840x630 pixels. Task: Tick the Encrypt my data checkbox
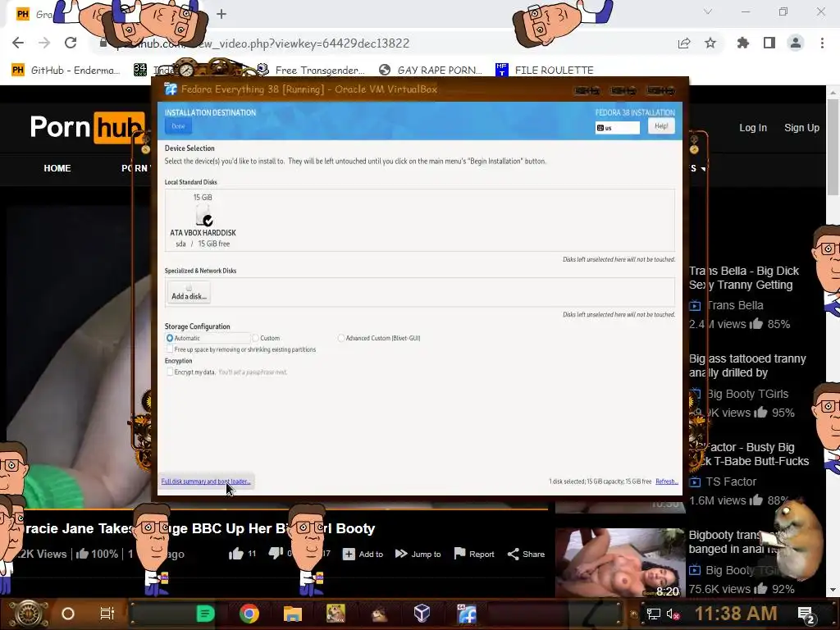click(170, 372)
